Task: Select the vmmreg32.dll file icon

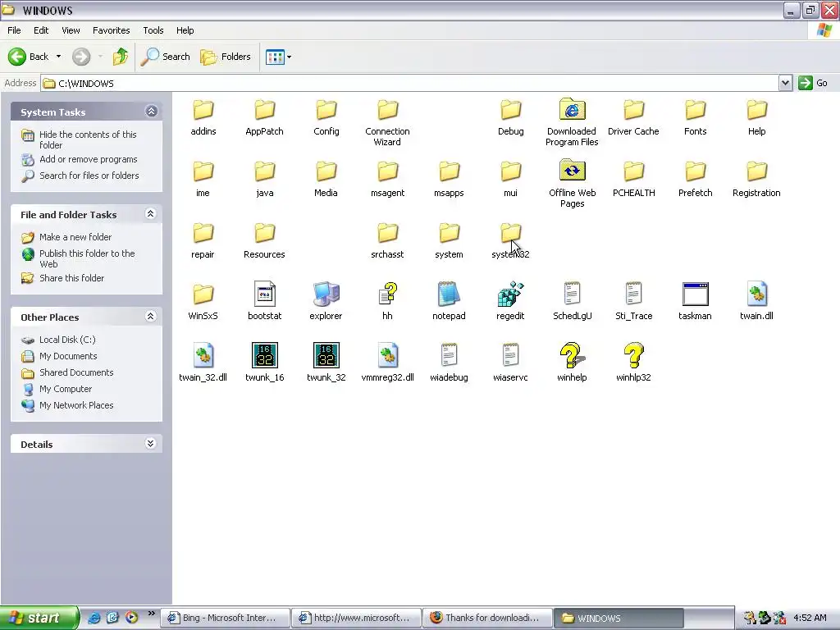Action: [x=387, y=356]
